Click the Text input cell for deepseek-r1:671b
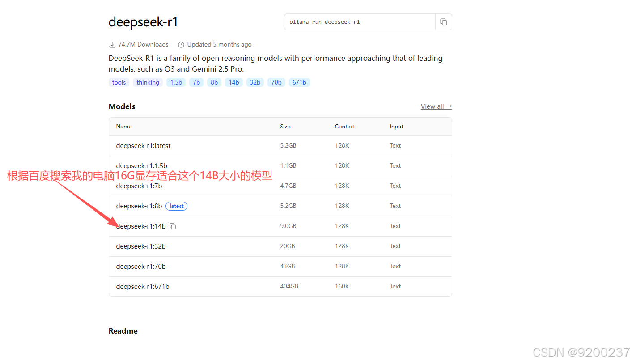The image size is (632, 364). 395,287
